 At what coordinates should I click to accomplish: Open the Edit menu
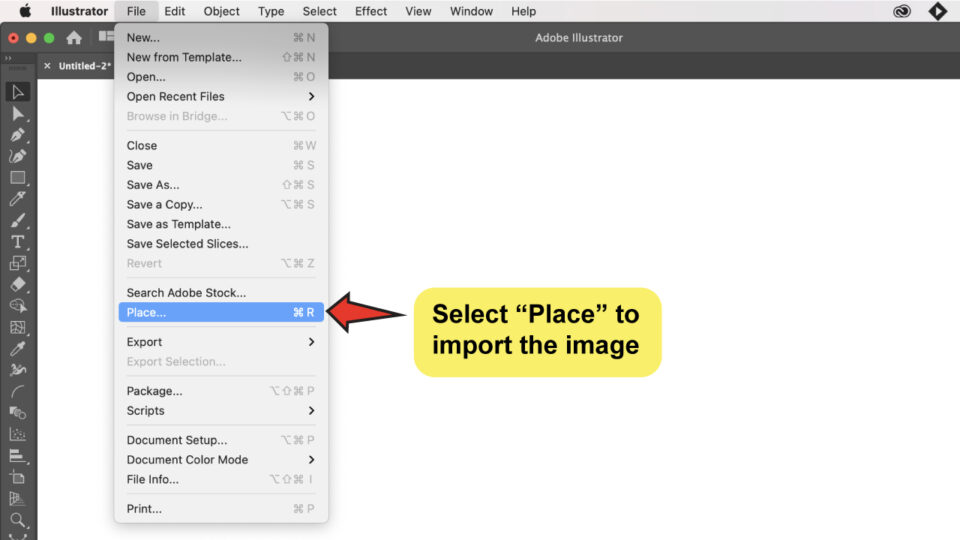click(174, 11)
